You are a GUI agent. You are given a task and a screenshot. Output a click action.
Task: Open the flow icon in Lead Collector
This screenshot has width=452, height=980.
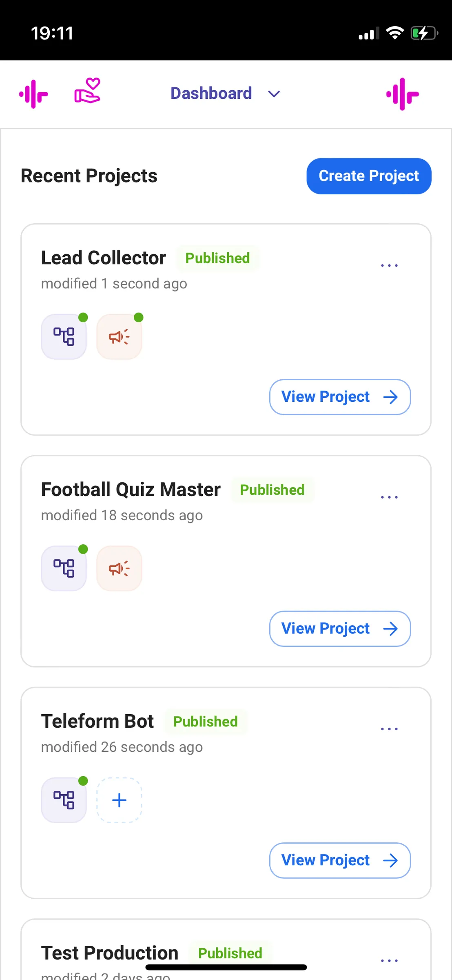pyautogui.click(x=64, y=337)
